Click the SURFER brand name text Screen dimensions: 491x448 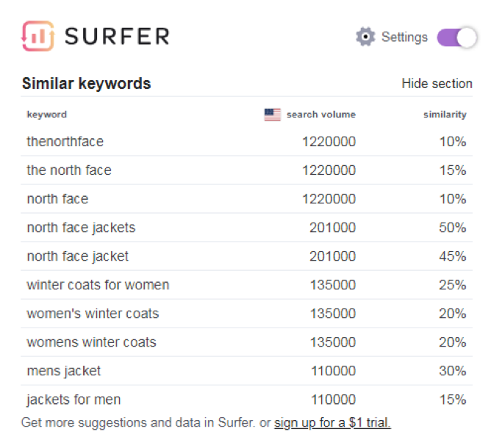(117, 36)
